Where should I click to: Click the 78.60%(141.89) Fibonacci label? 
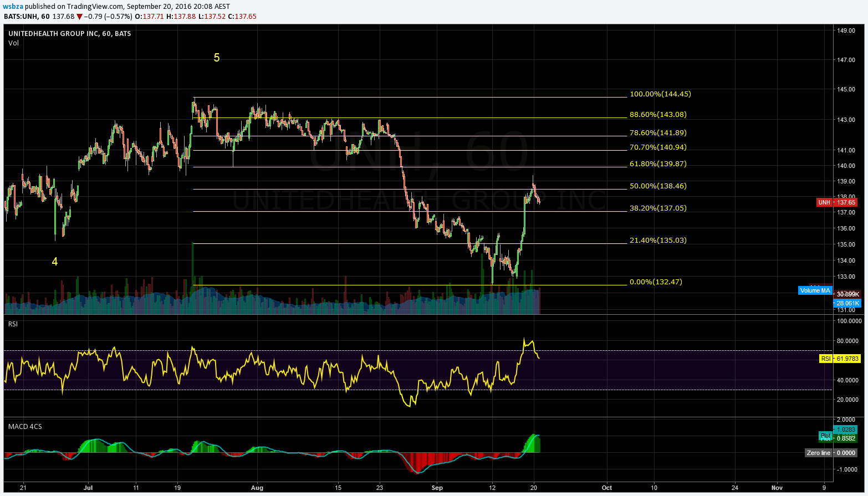[x=658, y=133]
